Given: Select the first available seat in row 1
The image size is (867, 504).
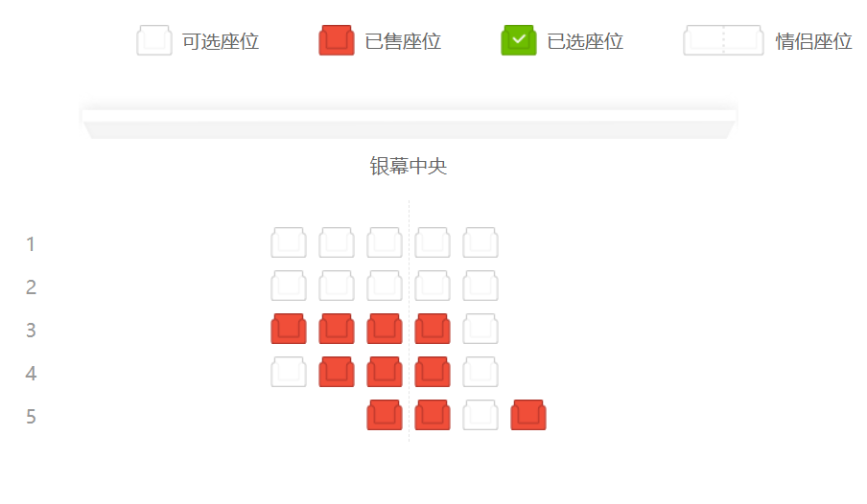Looking at the screenshot, I should coord(289,242).
